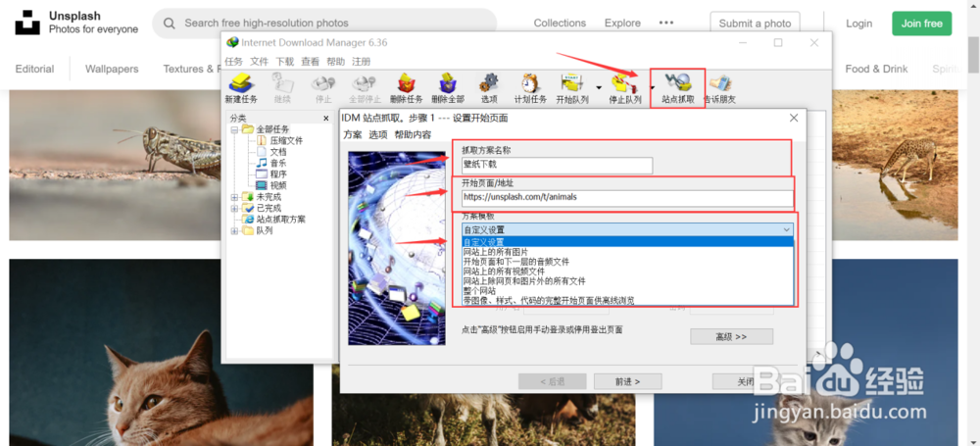980x446 pixels.
Task: Select 音乐 category in tree
Action: (x=278, y=164)
